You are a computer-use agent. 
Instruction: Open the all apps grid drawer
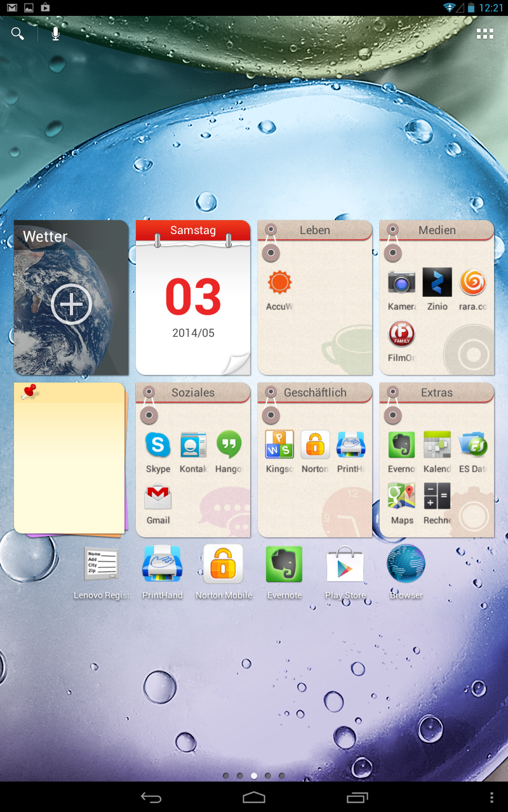tap(485, 34)
